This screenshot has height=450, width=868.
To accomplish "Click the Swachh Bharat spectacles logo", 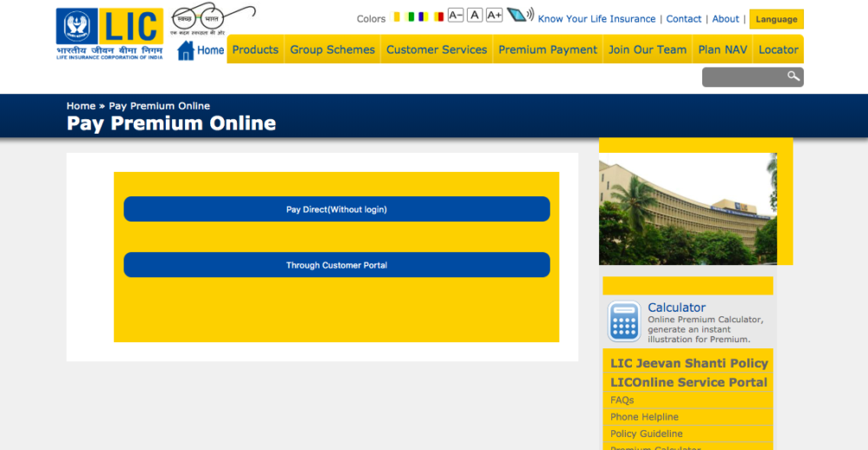I will (214, 19).
